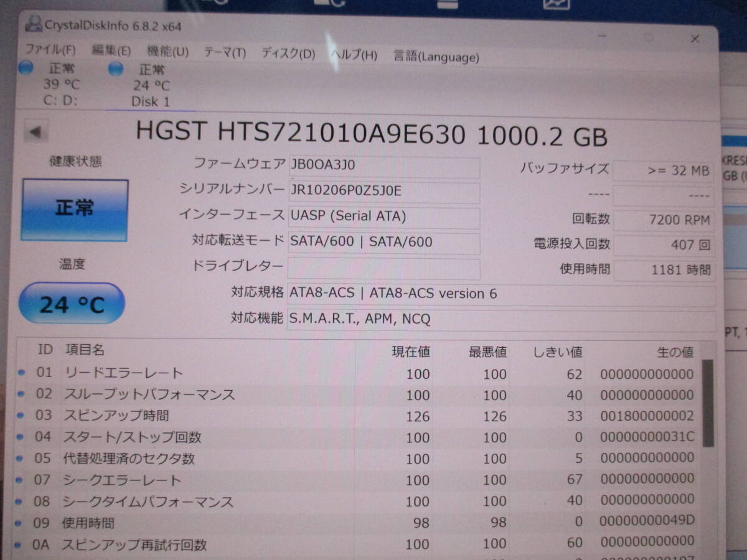Open the テーマ(T) menu

225,53
